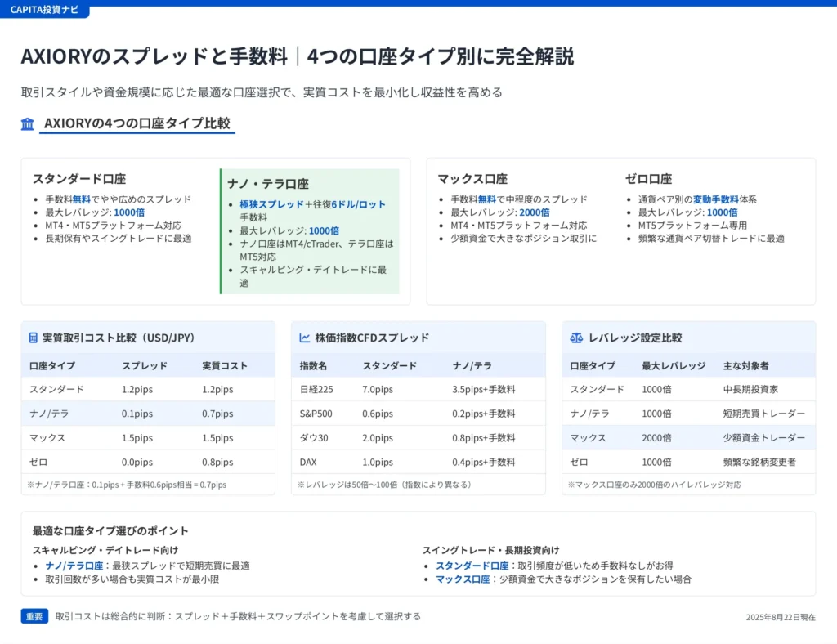
Task: Select the ナノ・テラ口座 card heading
Action: 268,184
